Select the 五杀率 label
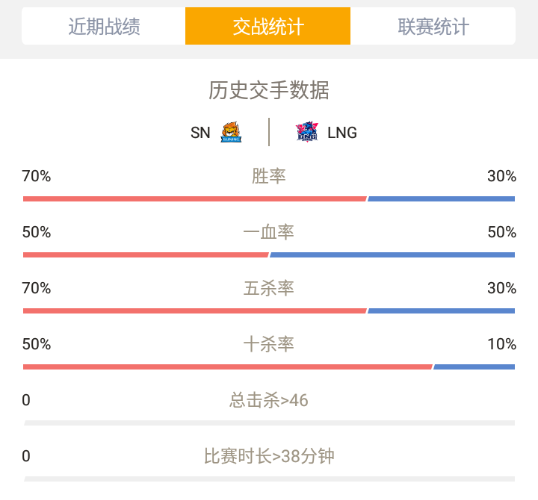 click(x=269, y=288)
